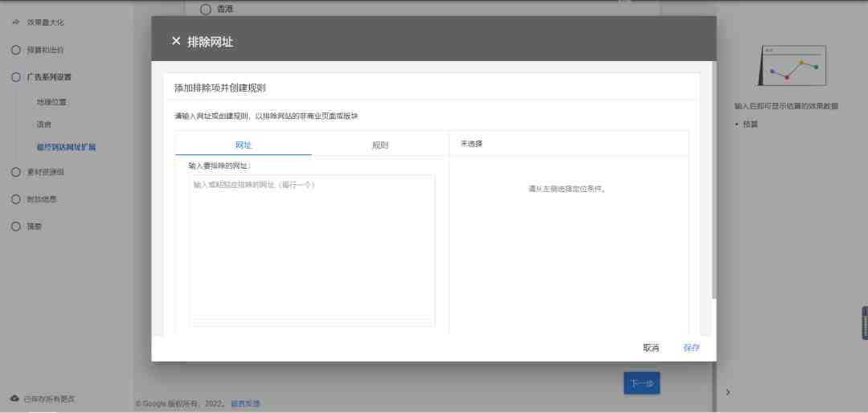
Task: Open 地理位置 in the sidebar
Action: tap(51, 102)
